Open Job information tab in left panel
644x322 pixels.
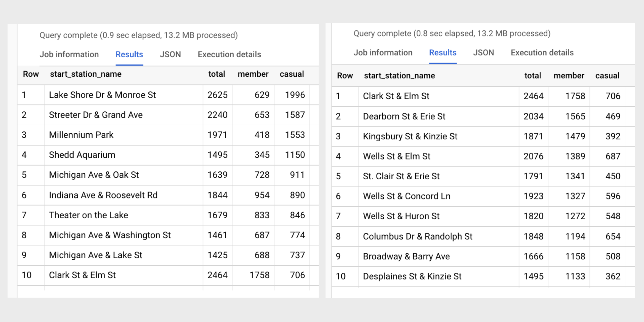[x=69, y=54]
